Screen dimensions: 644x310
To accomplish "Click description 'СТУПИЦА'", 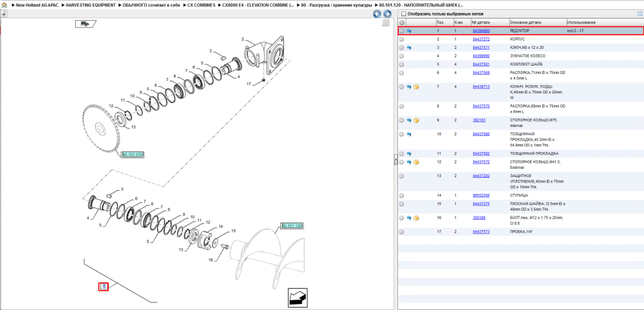I will pyautogui.click(x=518, y=196).
